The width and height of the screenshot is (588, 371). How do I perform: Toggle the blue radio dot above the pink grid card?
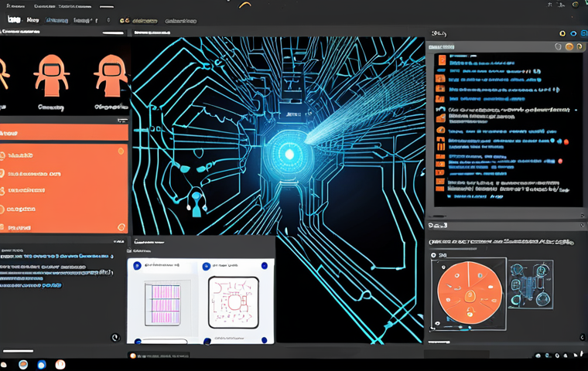137,266
